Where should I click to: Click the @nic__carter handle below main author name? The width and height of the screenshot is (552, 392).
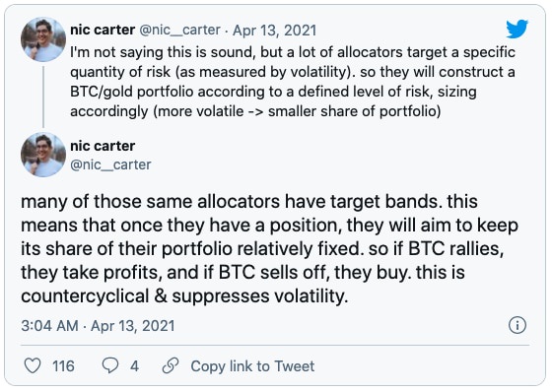[110, 164]
